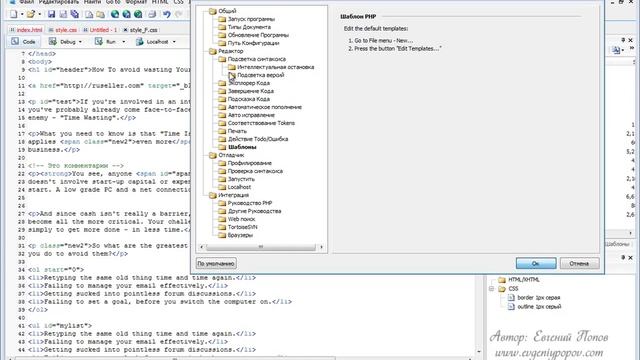Open the Localhost dropdown arrow
Viewport: 640px width, 360px height.
point(174,42)
